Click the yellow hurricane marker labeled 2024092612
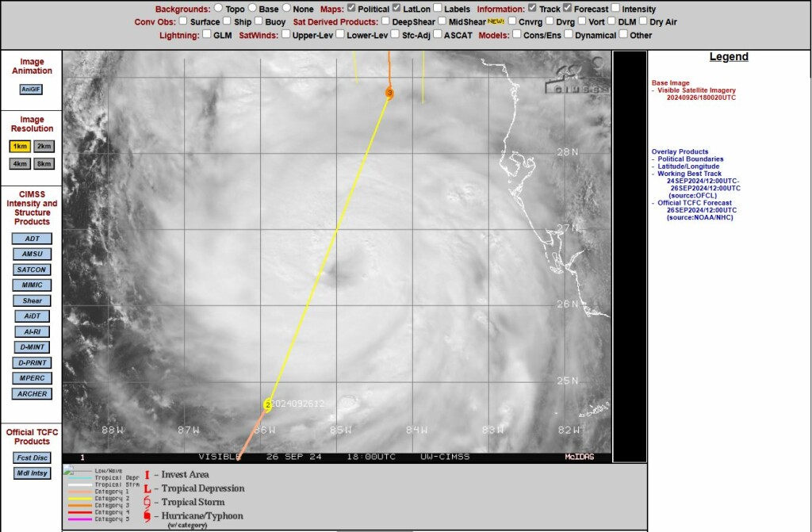 click(x=268, y=404)
